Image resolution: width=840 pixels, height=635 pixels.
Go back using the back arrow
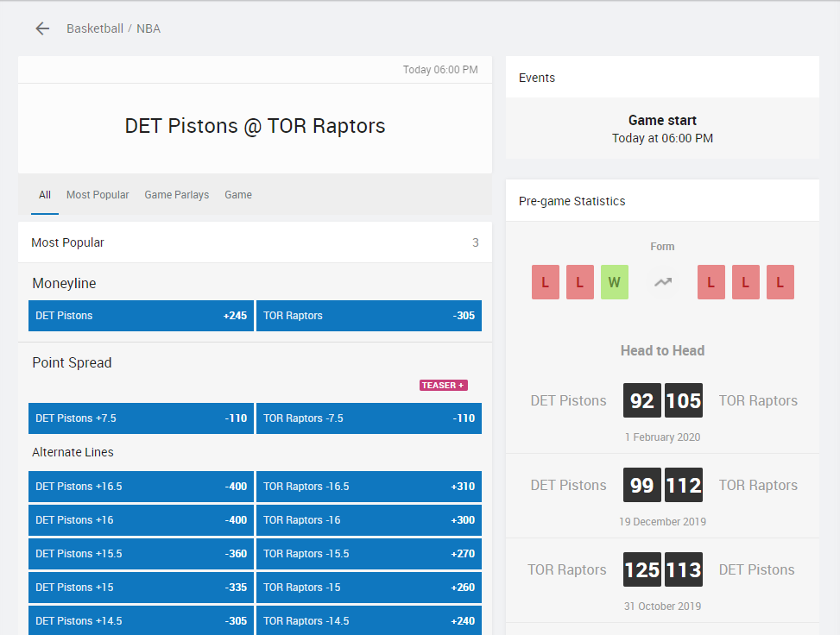click(42, 28)
